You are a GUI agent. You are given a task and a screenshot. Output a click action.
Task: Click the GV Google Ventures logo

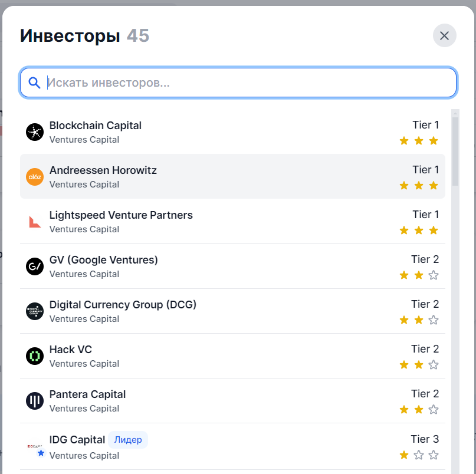point(35,266)
